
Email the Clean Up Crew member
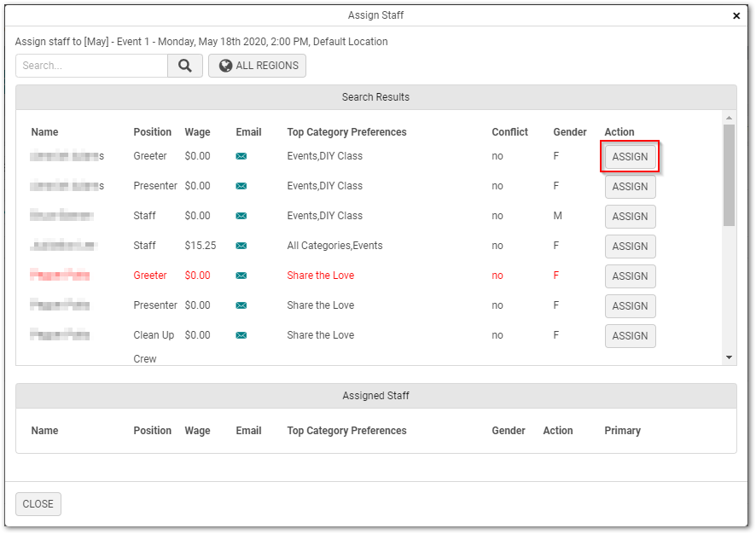[241, 335]
